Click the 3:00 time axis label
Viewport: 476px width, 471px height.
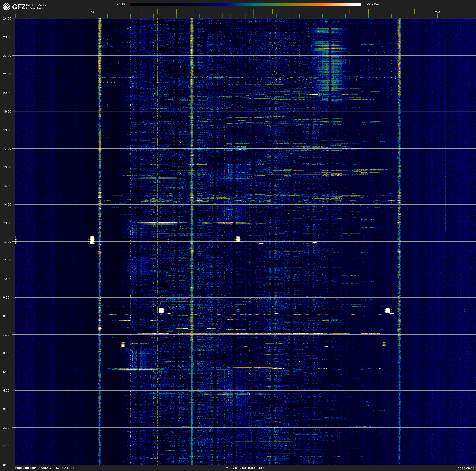6,409
